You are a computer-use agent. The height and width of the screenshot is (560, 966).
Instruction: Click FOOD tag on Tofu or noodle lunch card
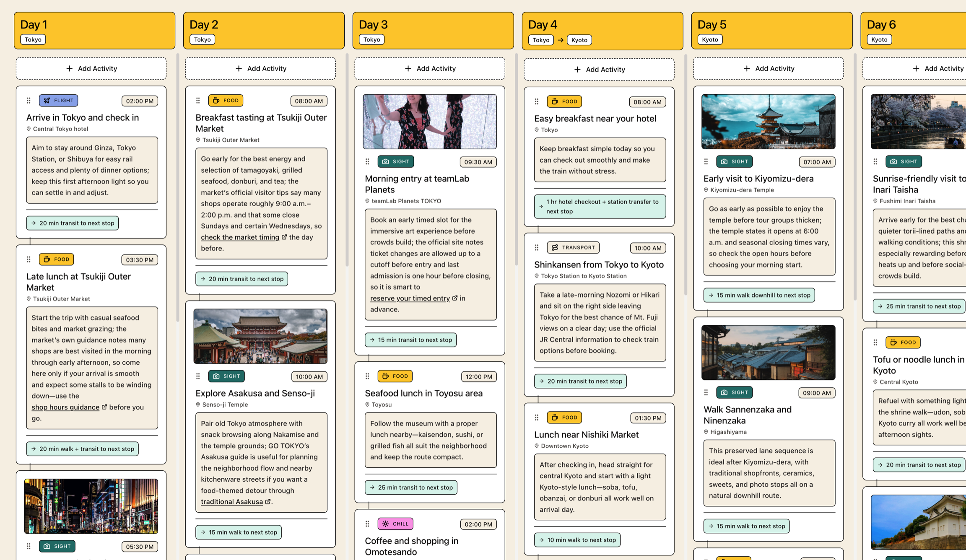tap(903, 342)
